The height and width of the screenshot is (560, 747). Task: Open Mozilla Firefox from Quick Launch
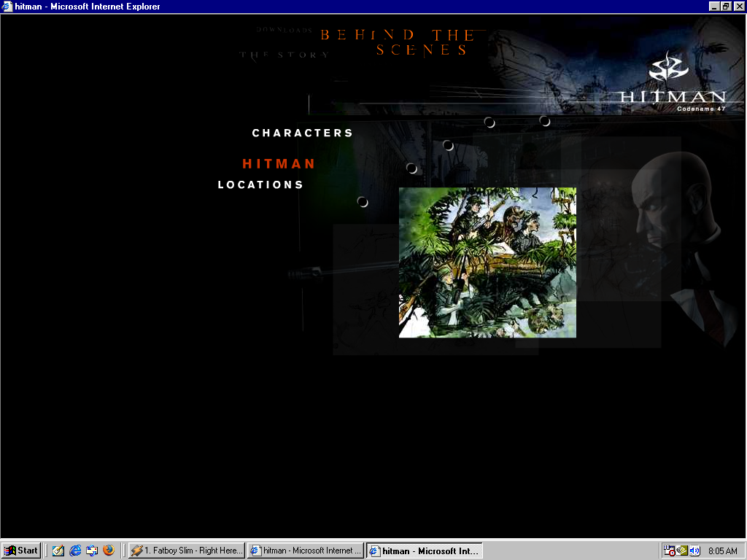point(109,551)
